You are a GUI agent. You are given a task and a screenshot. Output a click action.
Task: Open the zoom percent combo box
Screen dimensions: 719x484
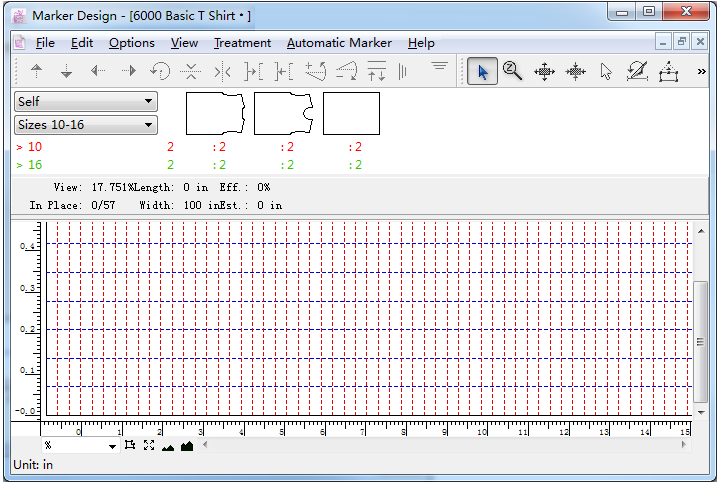[x=80, y=446]
